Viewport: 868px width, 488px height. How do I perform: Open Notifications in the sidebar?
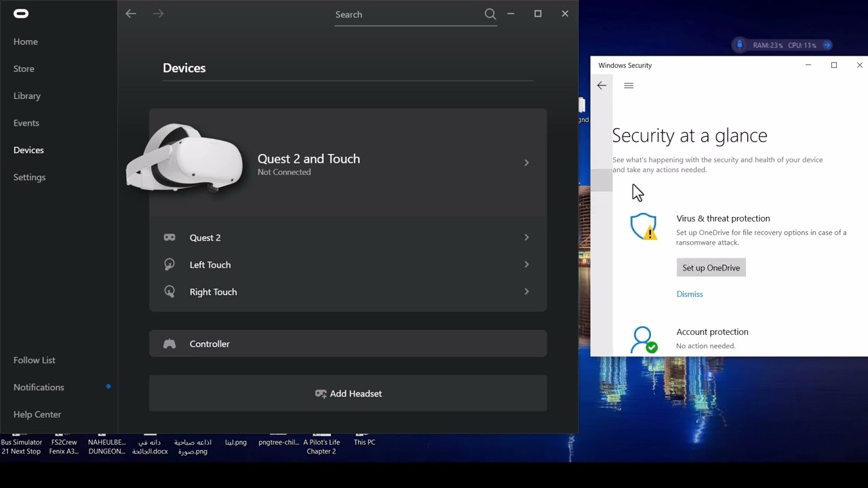(x=39, y=387)
